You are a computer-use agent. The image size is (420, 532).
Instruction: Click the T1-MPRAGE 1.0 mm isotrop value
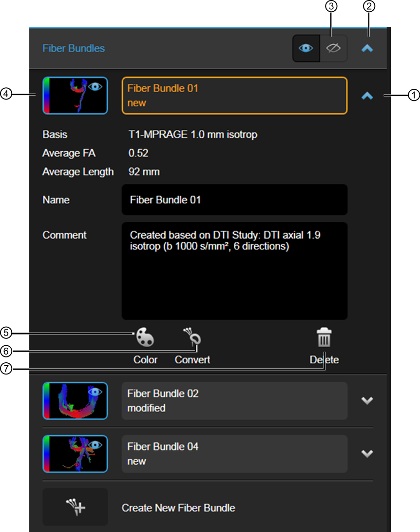coord(192,135)
